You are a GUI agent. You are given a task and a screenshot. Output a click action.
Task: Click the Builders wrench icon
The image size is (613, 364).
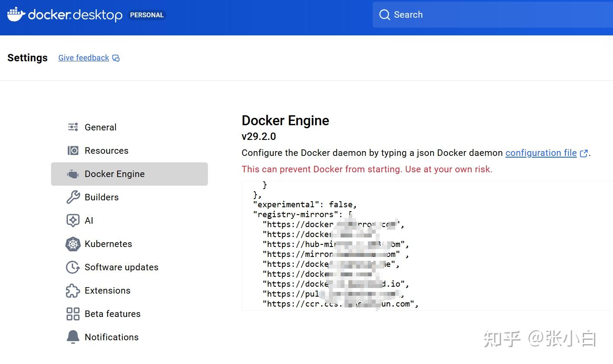[73, 197]
